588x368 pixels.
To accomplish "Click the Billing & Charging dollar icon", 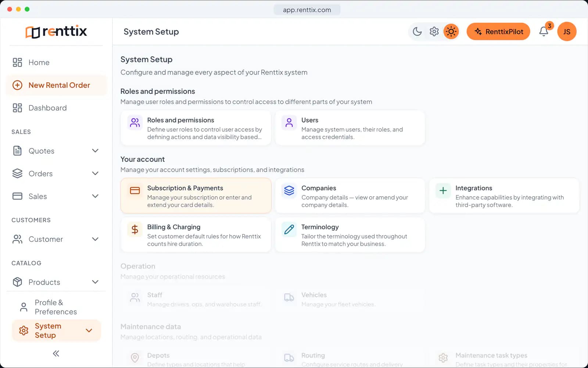I will point(135,229).
